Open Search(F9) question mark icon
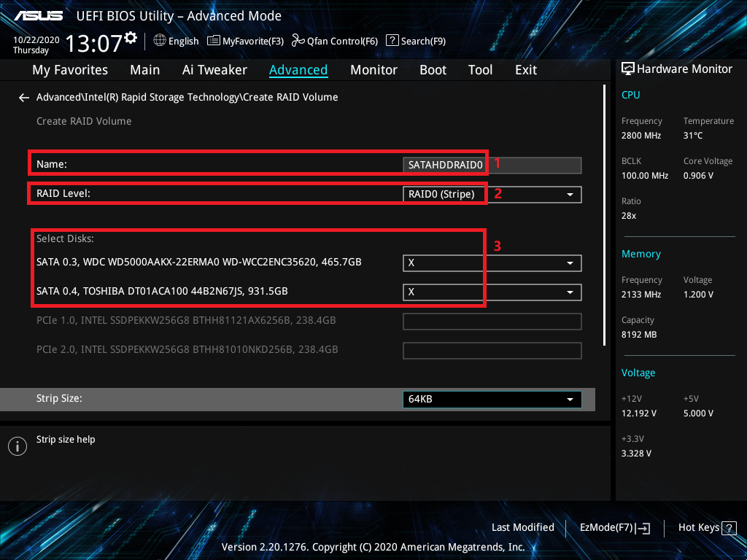Image resolution: width=747 pixels, height=560 pixels. point(392,41)
